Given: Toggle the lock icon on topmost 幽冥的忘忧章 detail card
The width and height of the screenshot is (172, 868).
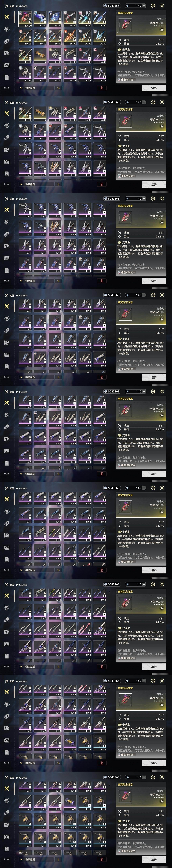Looking at the screenshot, I should [162, 30].
